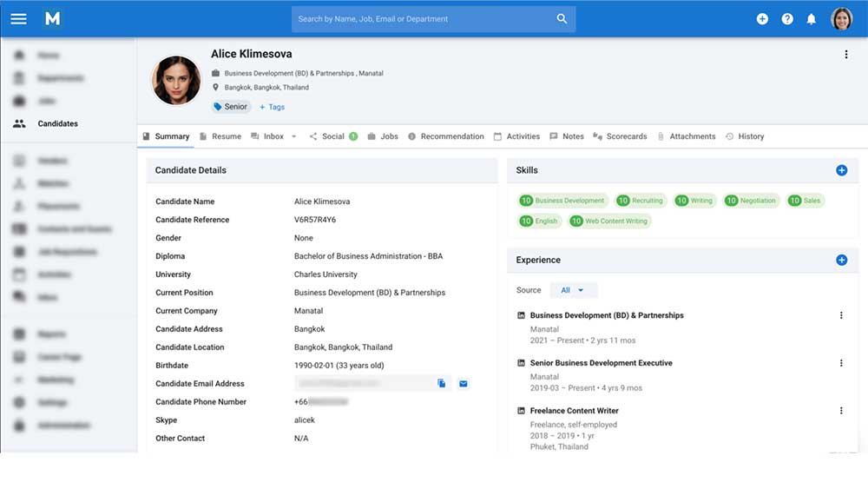Open the Activities tab

(517, 136)
